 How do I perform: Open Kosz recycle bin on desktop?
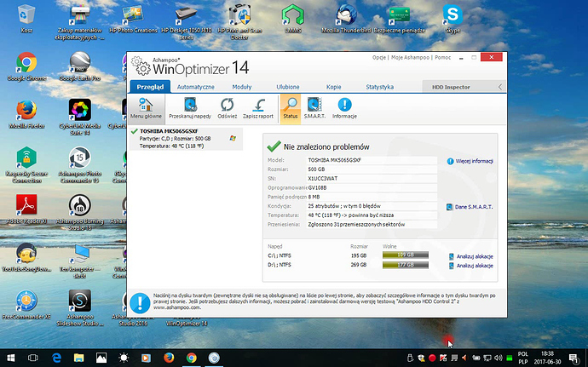(26, 19)
